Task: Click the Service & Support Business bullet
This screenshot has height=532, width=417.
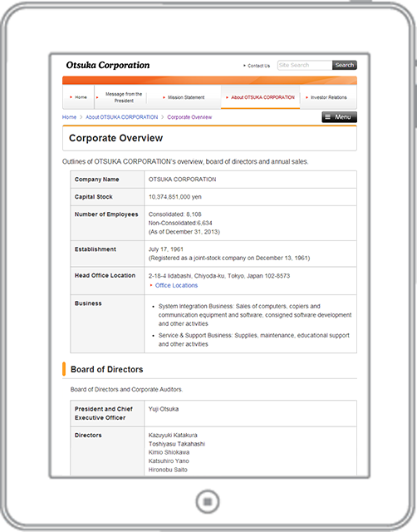Action: coord(254,340)
